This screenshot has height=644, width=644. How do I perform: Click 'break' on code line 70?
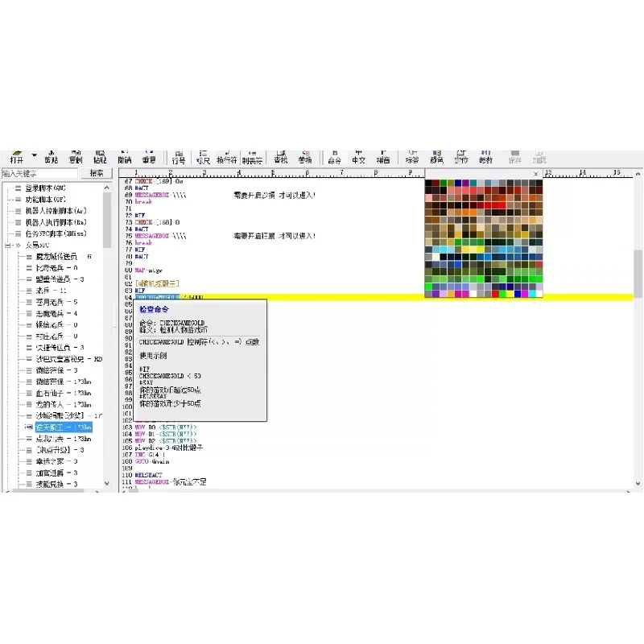143,202
